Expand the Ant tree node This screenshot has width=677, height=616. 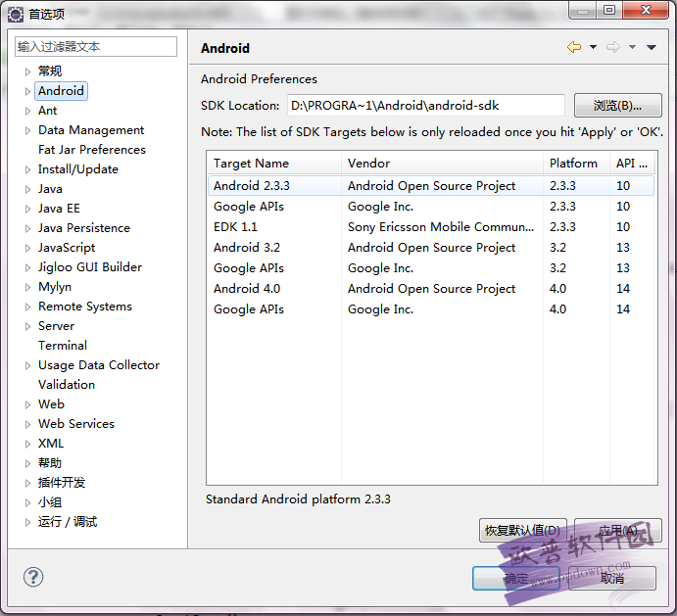pos(27,111)
